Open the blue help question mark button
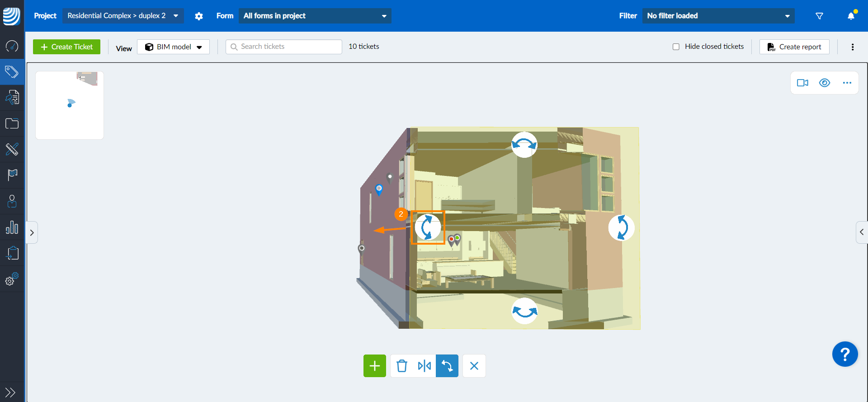This screenshot has height=402, width=868. pyautogui.click(x=844, y=354)
